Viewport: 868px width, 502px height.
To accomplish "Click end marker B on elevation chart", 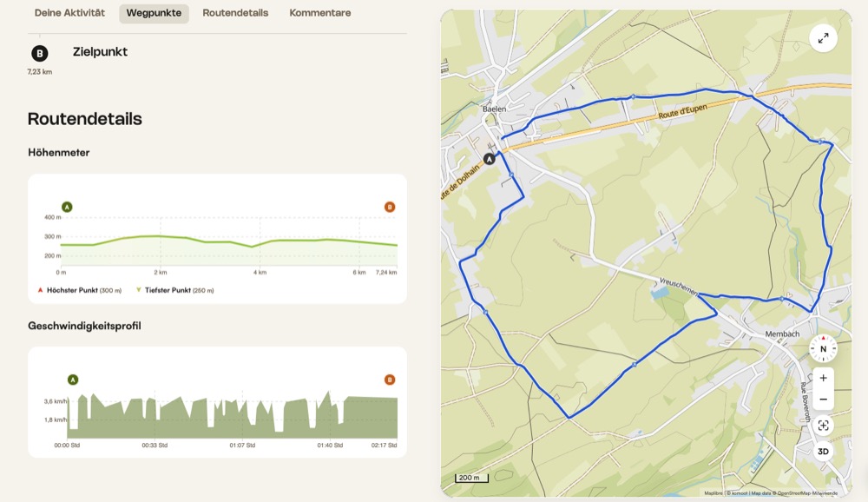I will click(x=390, y=207).
